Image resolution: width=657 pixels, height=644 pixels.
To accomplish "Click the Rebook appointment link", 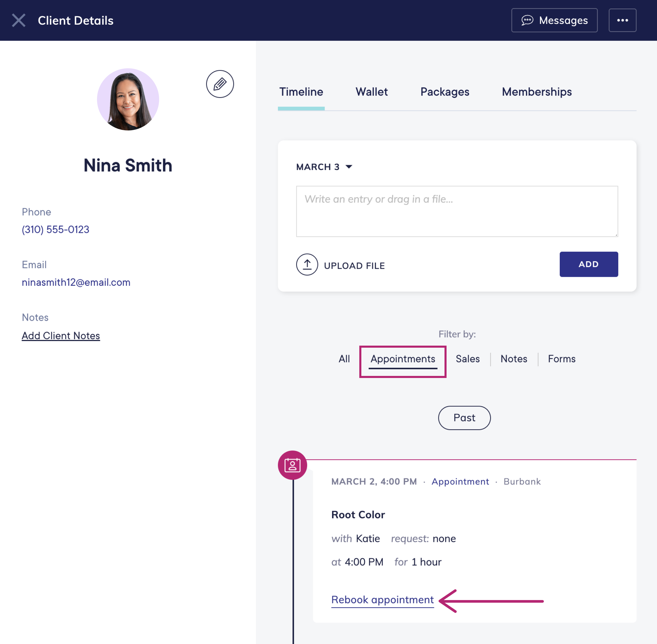I will tap(382, 600).
